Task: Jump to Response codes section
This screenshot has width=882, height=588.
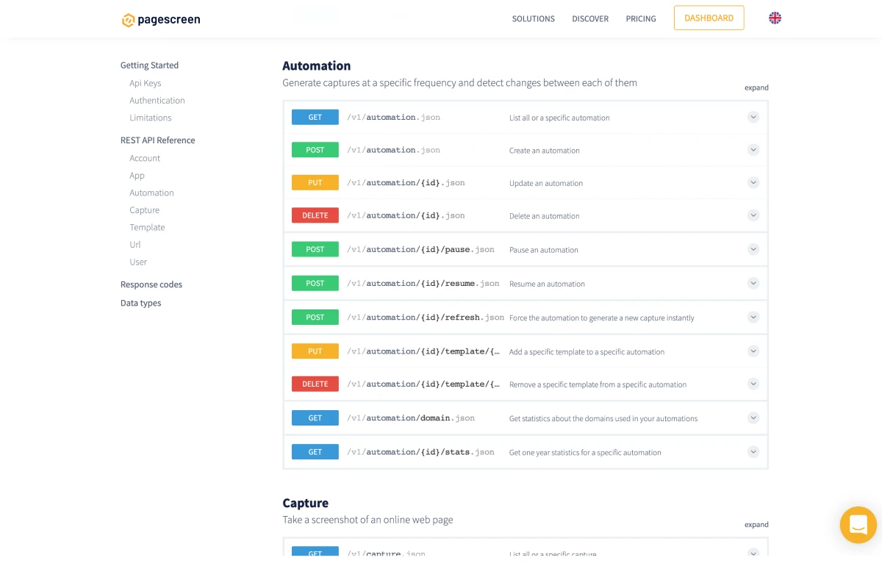Action: point(151,284)
